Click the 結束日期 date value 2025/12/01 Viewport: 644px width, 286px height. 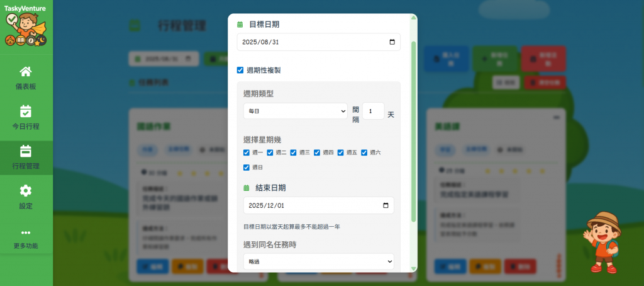click(x=267, y=205)
